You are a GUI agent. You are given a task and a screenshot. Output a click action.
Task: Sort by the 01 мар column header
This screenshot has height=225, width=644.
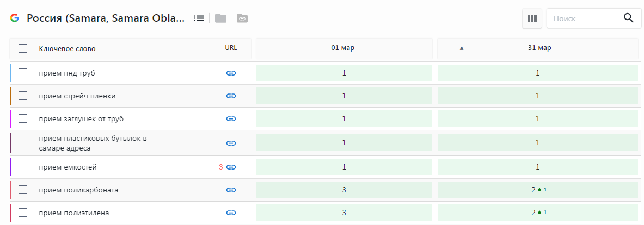point(343,48)
